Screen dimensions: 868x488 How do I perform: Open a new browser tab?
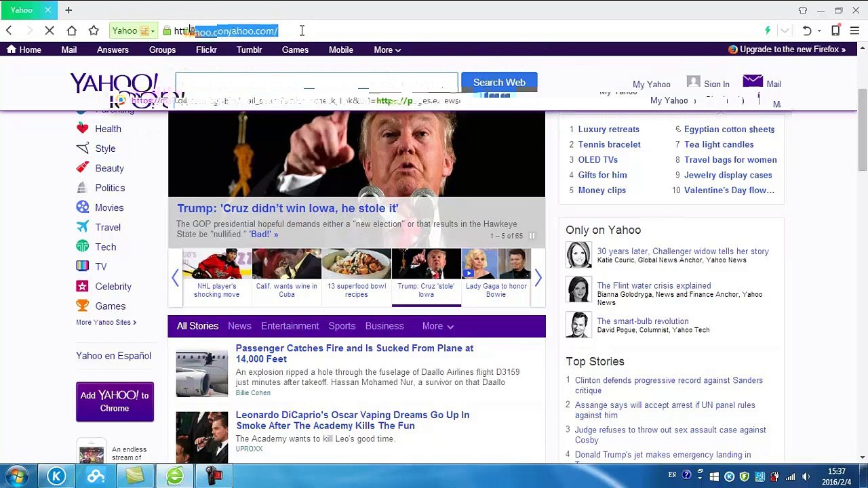click(x=68, y=10)
